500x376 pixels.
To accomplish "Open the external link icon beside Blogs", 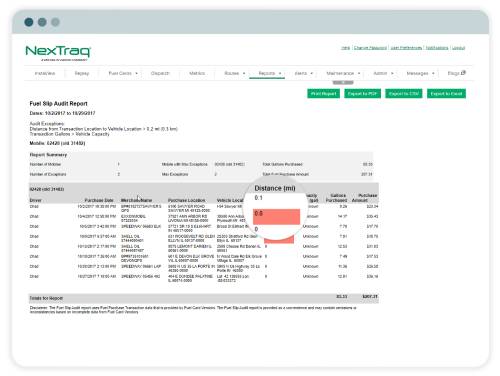I will (x=463, y=73).
